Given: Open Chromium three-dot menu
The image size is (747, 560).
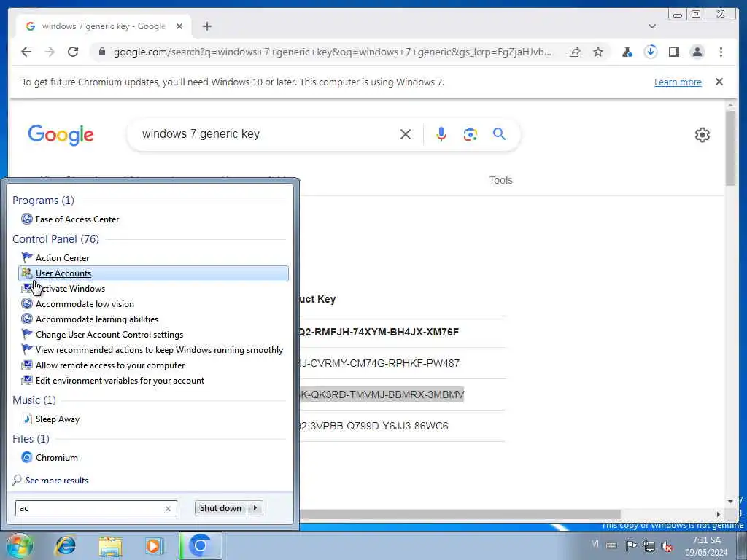Looking at the screenshot, I should 721,52.
